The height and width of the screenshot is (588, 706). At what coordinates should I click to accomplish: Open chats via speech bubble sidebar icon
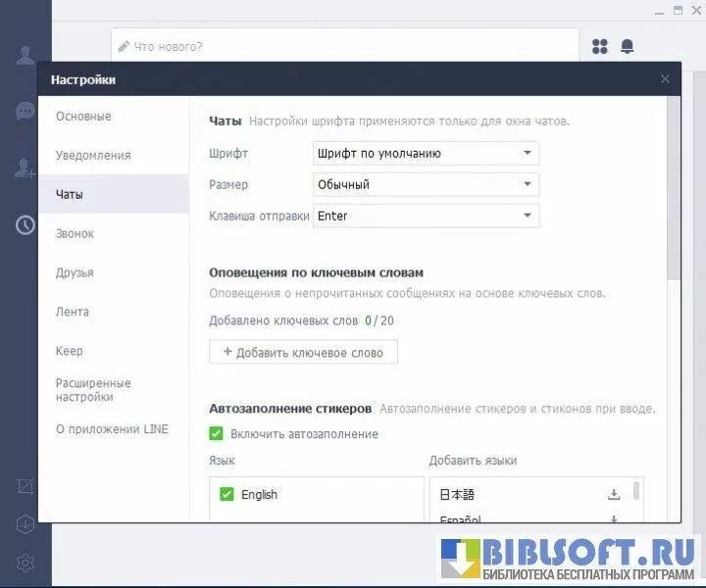click(25, 112)
